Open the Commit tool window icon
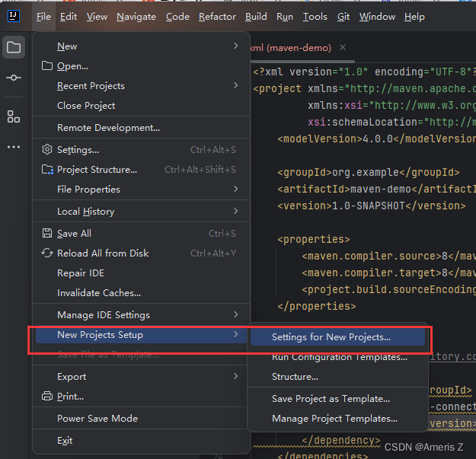 tap(14, 78)
